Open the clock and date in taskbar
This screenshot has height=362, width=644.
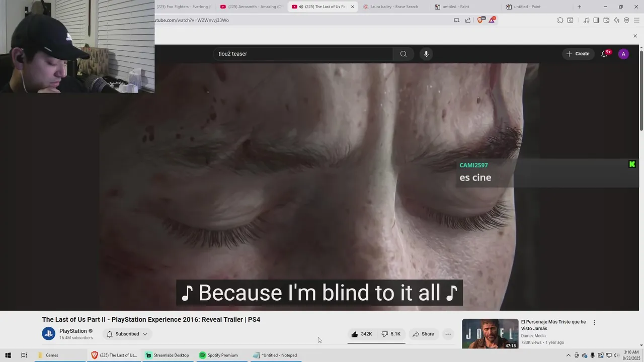point(631,355)
